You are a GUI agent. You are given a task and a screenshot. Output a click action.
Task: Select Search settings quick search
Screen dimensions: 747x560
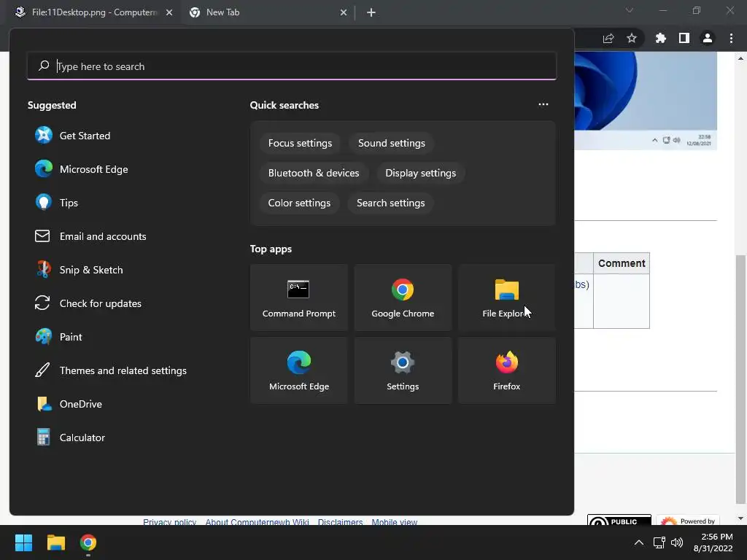click(x=390, y=203)
